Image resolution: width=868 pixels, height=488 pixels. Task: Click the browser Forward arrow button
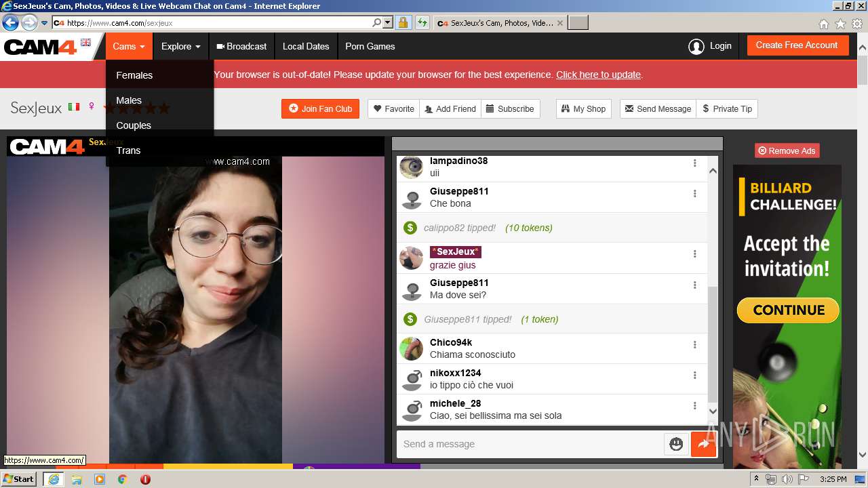coord(29,22)
